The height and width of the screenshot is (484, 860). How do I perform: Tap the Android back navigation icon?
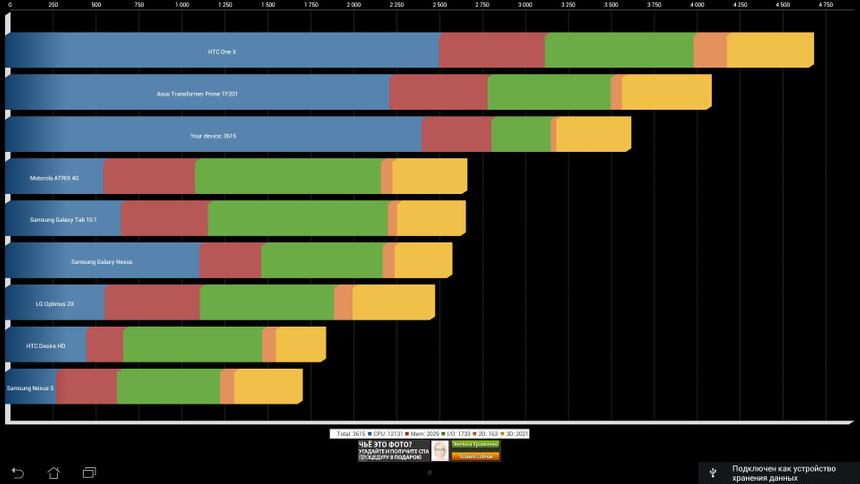(17, 472)
